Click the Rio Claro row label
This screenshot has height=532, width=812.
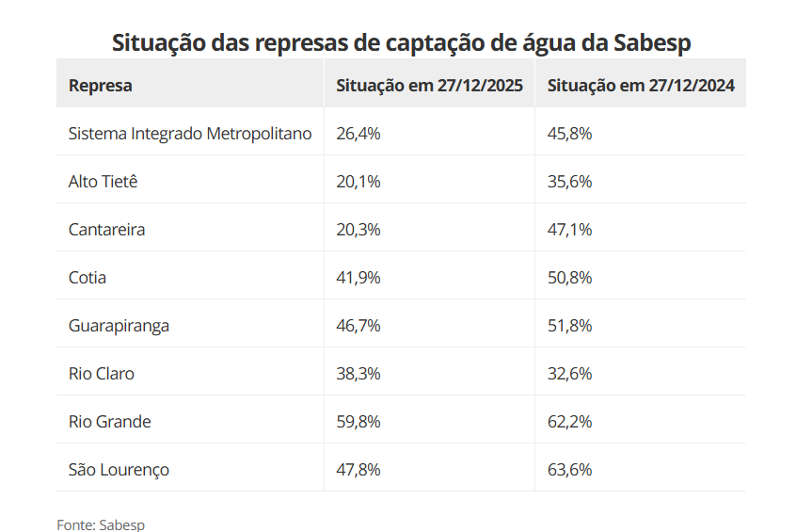click(102, 374)
